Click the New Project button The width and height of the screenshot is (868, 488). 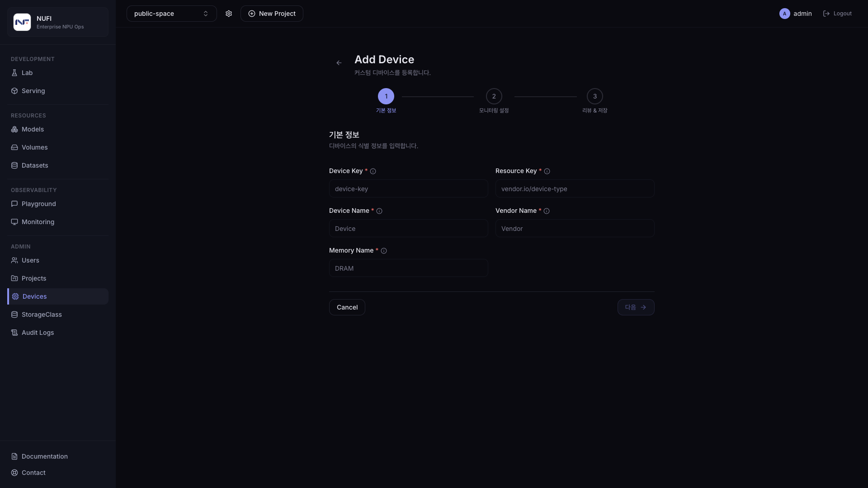point(272,14)
